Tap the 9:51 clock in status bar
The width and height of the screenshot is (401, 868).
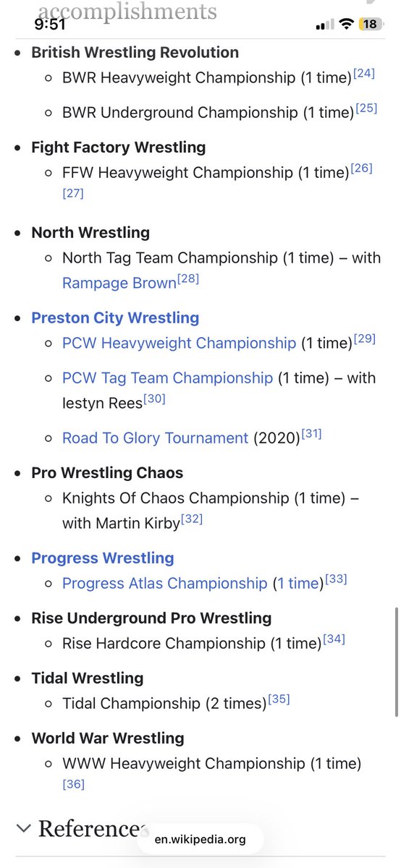[x=50, y=24]
